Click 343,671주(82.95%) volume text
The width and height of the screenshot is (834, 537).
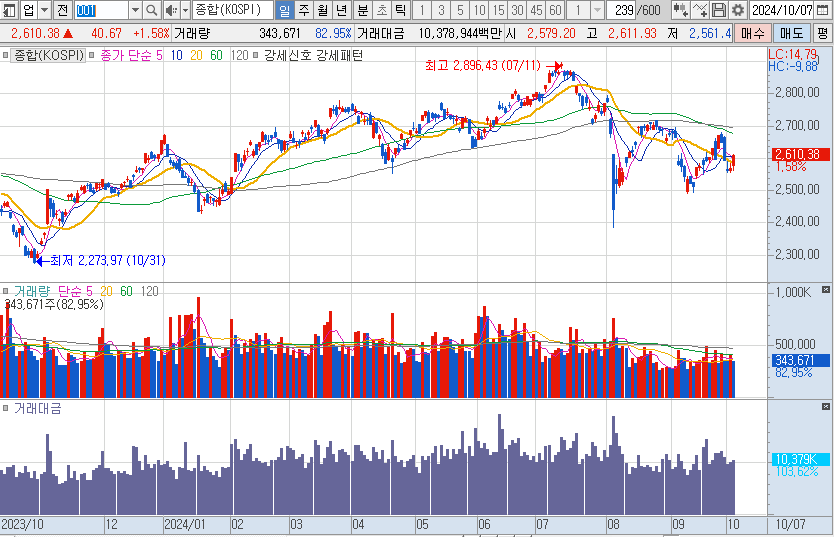click(54, 305)
